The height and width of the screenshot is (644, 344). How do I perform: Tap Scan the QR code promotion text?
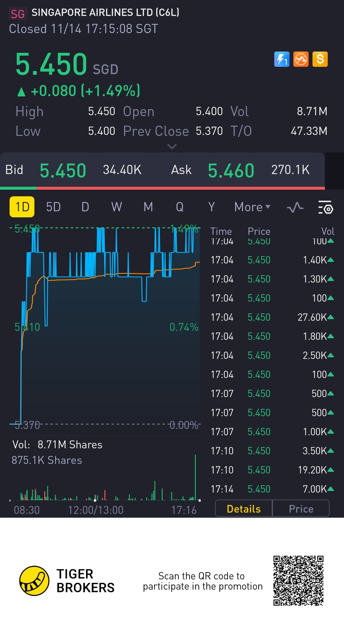click(203, 581)
